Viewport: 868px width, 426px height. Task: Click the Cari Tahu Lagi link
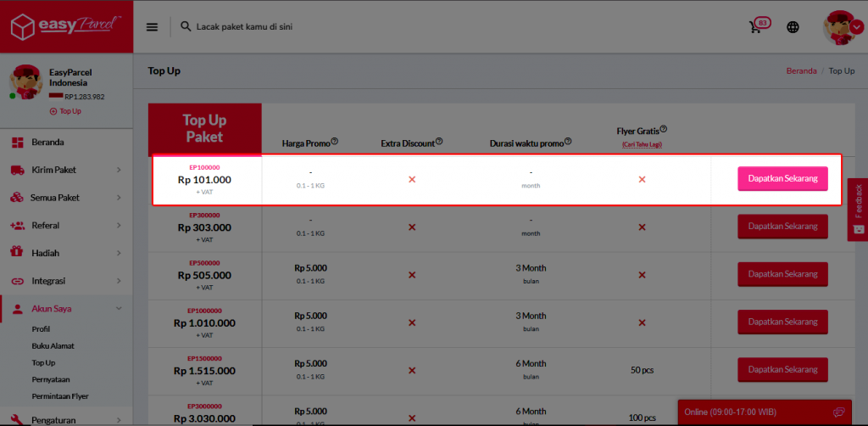[642, 145]
